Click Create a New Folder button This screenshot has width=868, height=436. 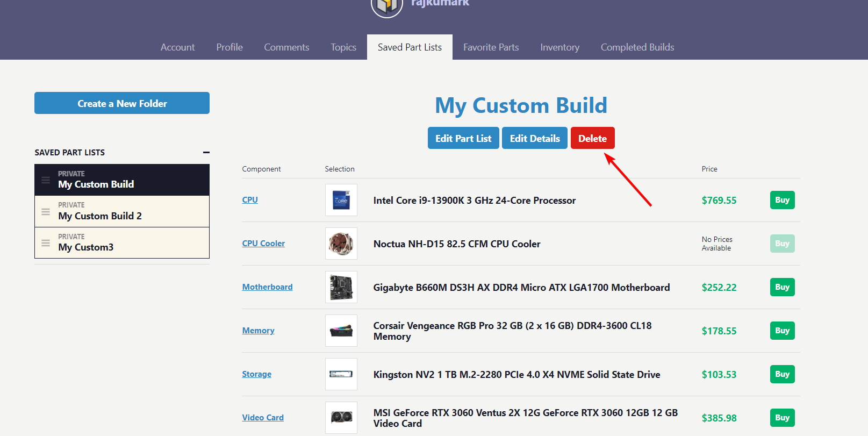tap(122, 103)
